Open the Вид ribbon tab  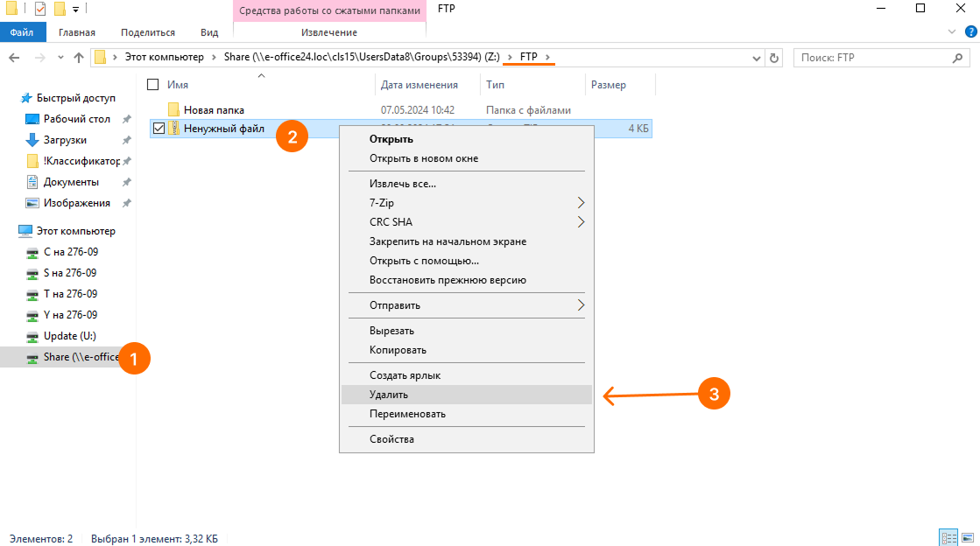[x=209, y=32]
